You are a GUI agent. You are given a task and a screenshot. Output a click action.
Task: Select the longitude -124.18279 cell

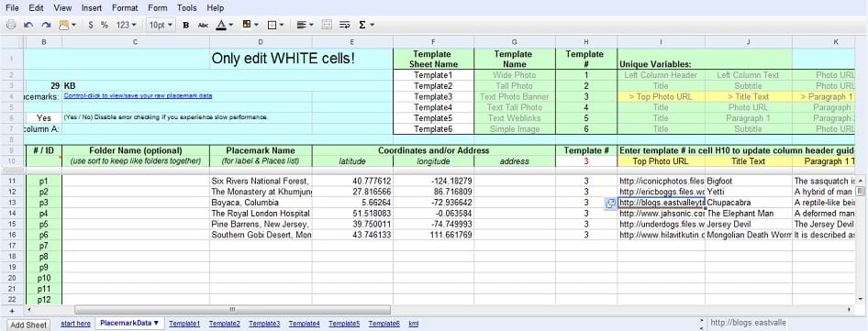coord(433,182)
